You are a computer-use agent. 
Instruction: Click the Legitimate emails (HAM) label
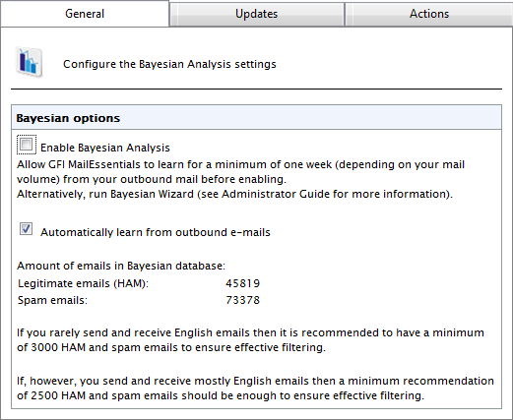pos(83,283)
